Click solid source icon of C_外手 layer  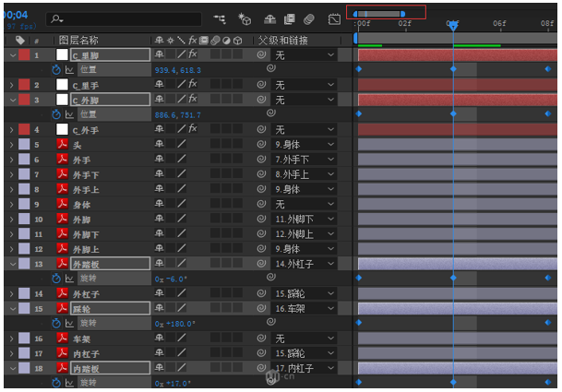click(x=63, y=129)
